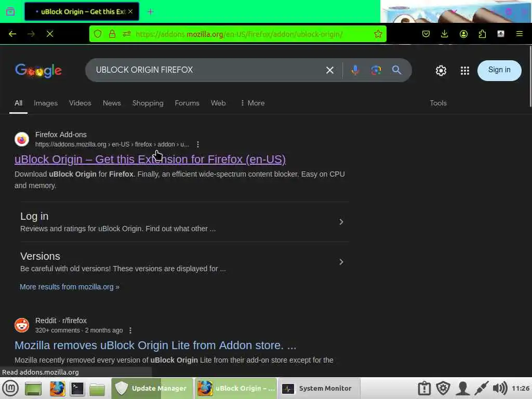Switch to Update Manager window
The width and height of the screenshot is (532, 399).
tap(152, 388)
